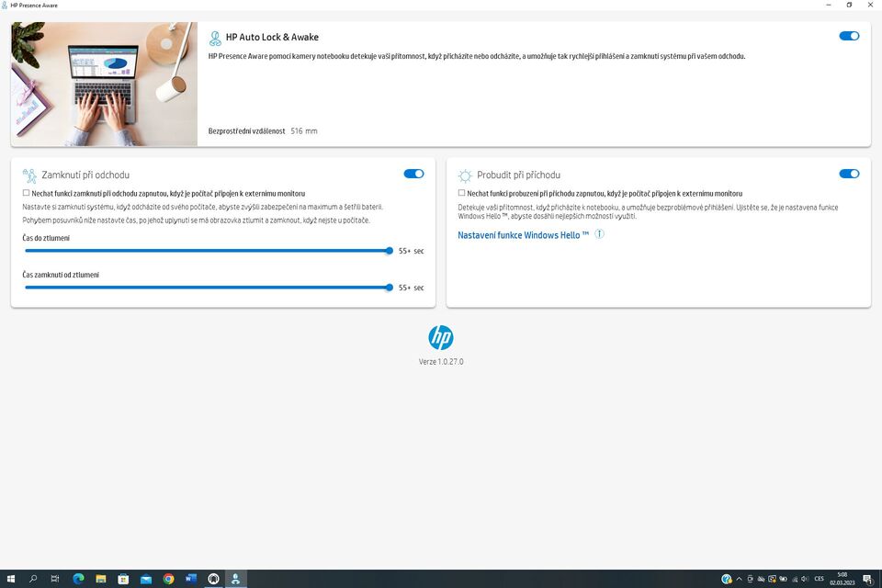Turn off the Zamknutí při odchodu toggle
The width and height of the screenshot is (882, 588).
tap(414, 173)
